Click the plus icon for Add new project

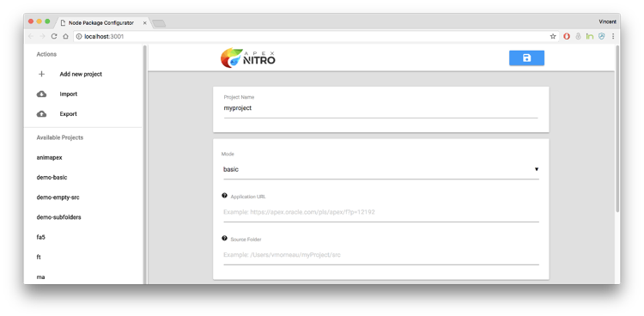(41, 75)
